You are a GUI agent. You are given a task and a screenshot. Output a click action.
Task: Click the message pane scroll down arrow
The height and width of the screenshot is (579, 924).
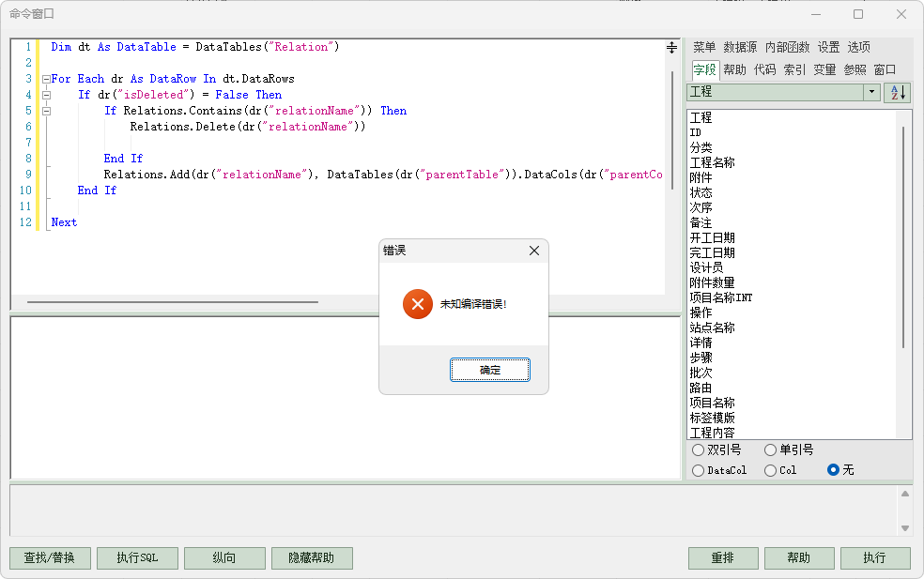pyautogui.click(x=905, y=528)
